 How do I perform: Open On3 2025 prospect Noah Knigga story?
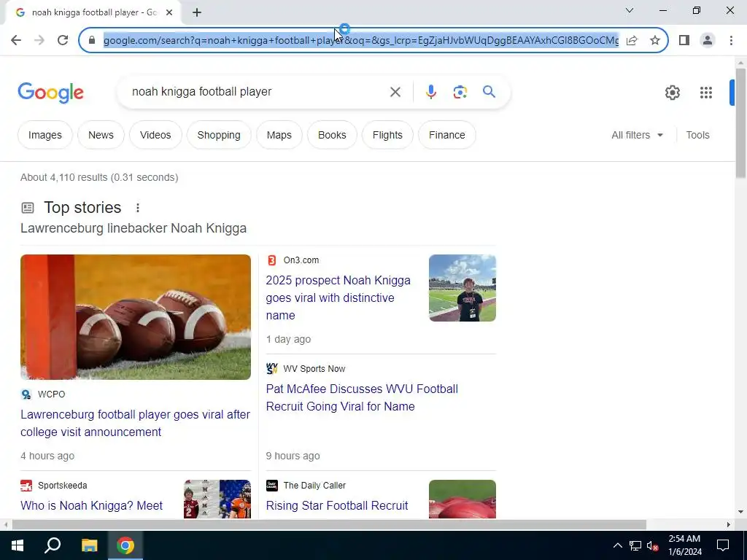coord(338,297)
